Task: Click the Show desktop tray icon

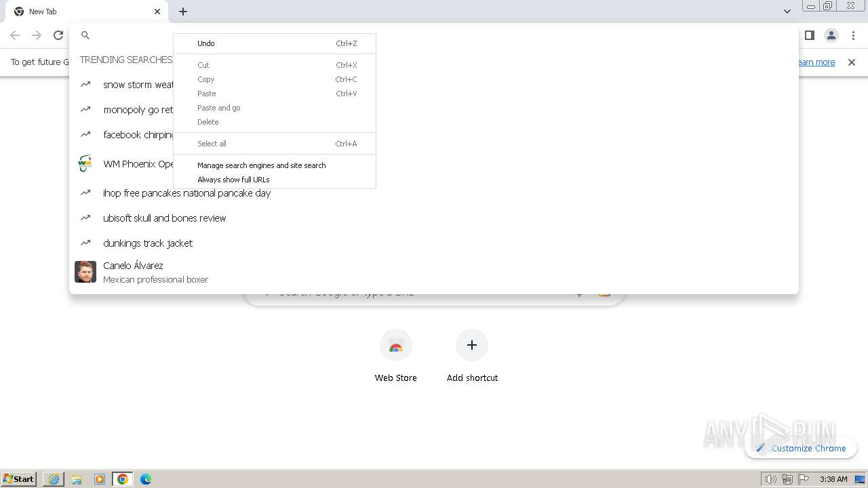Action: click(860, 479)
